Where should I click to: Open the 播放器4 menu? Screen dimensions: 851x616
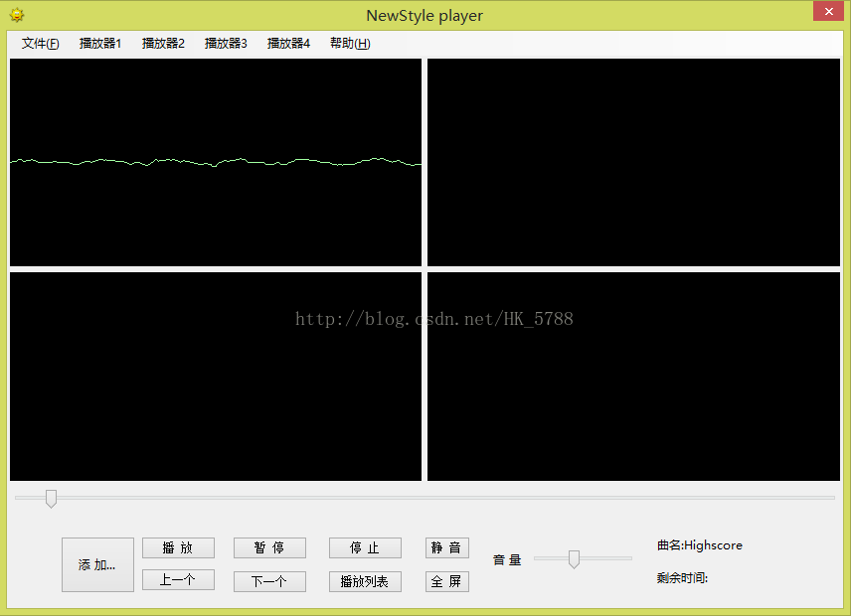click(288, 44)
